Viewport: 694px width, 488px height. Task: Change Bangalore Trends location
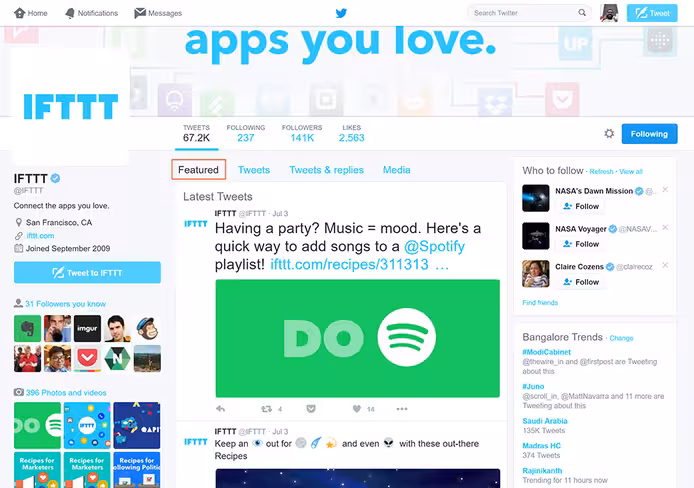coord(621,338)
